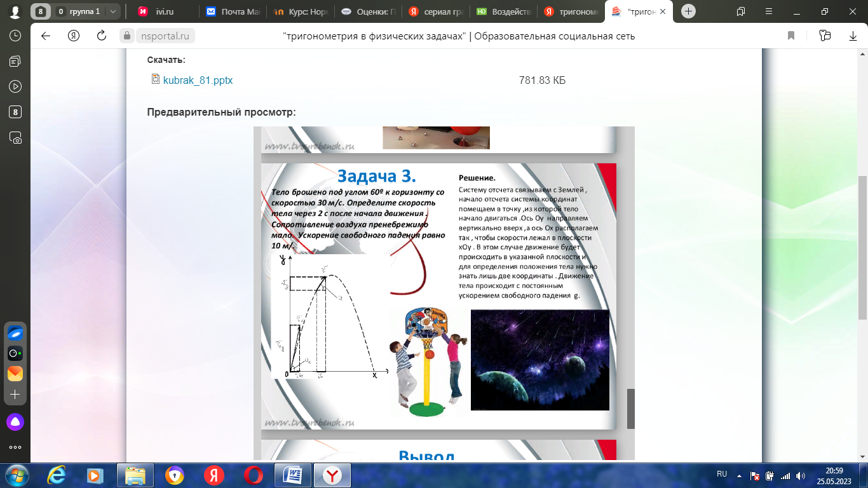Open the history clock icon in sidebar

point(15,36)
